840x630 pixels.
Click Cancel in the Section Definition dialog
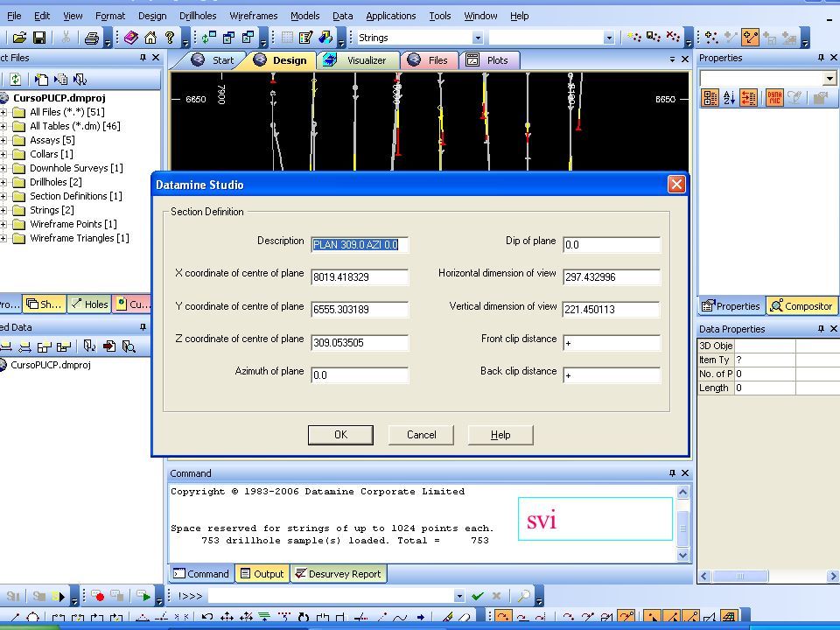(x=421, y=435)
